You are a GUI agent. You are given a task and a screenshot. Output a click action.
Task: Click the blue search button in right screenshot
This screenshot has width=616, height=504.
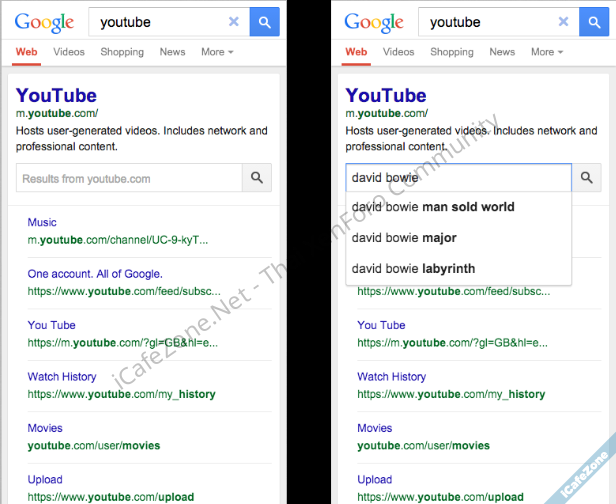594,22
